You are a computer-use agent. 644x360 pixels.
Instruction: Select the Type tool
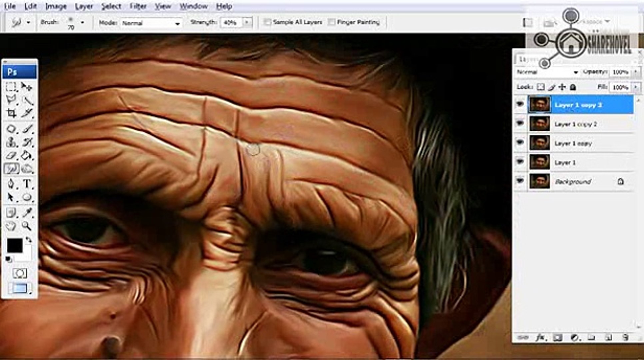point(27,184)
